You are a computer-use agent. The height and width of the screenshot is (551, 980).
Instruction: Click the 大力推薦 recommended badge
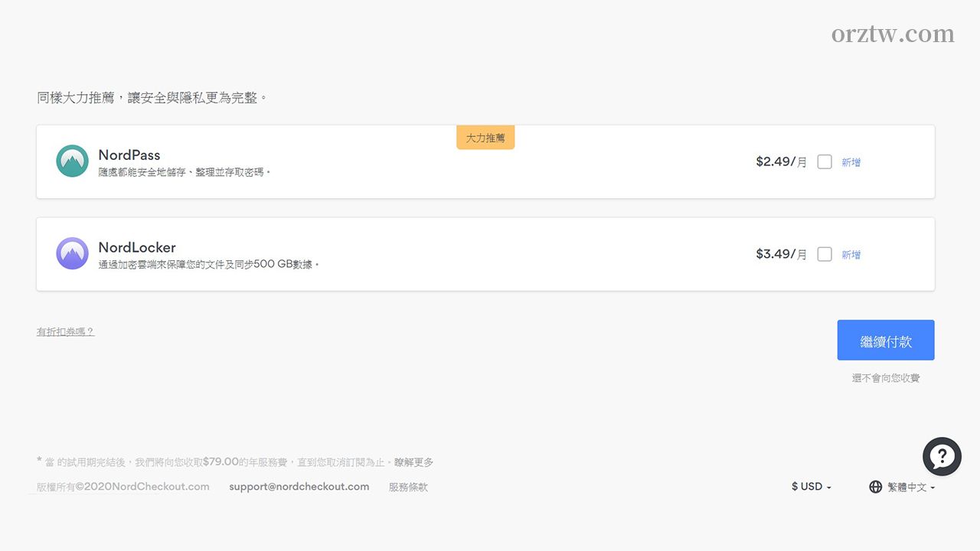(x=485, y=138)
